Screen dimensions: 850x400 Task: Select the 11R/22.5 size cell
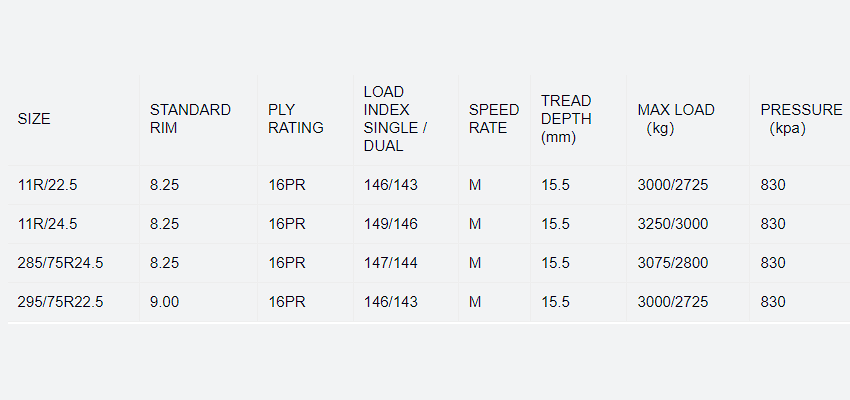coord(46,185)
